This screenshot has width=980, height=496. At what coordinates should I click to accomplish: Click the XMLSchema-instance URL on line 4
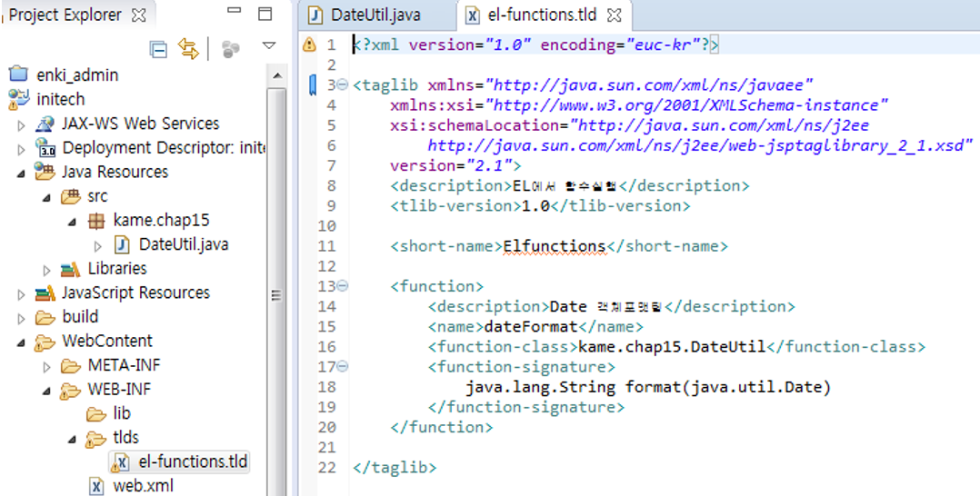pyautogui.click(x=687, y=105)
